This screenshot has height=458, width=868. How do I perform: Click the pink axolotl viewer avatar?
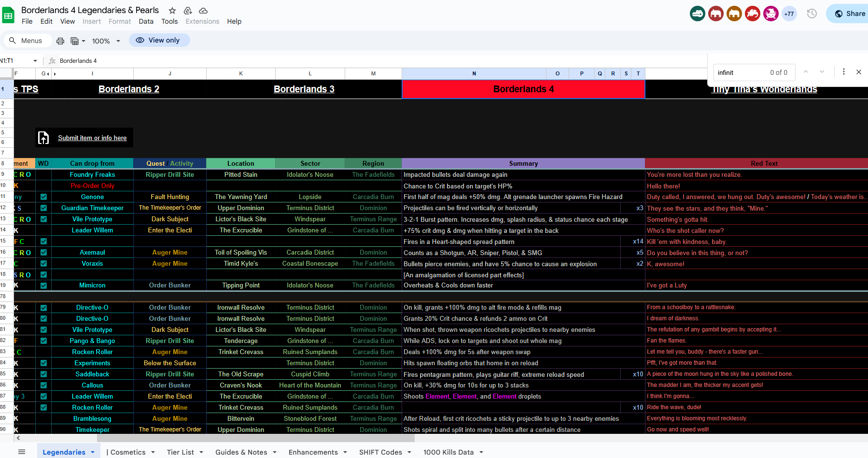point(771,14)
